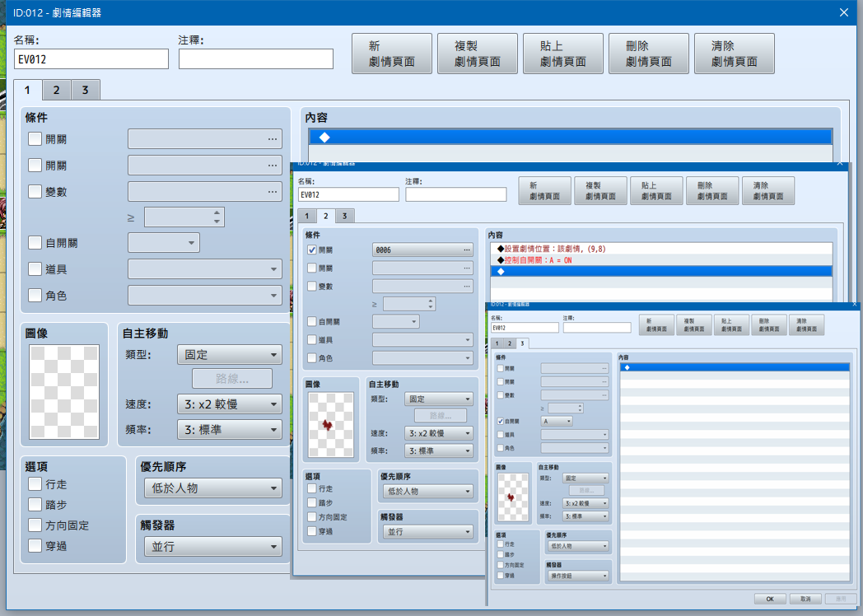863x616 pixels.
Task: Expand the 優先順序 dropdown in the largest window
Action: pos(213,488)
